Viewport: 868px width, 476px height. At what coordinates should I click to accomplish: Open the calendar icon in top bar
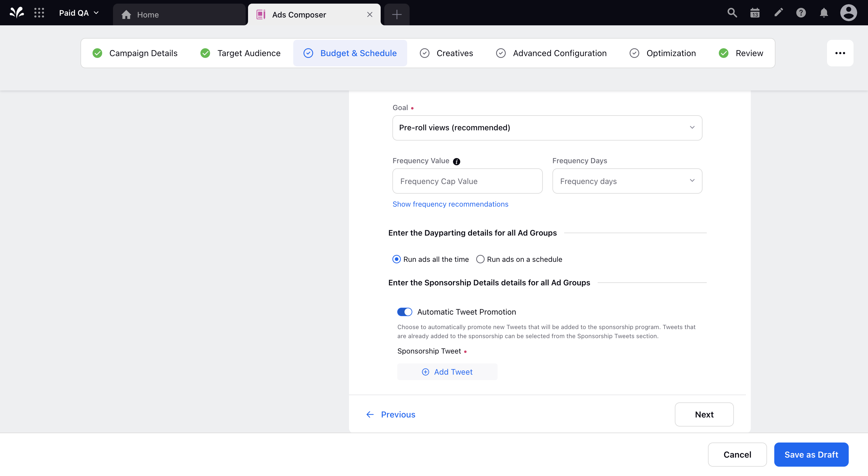(755, 13)
